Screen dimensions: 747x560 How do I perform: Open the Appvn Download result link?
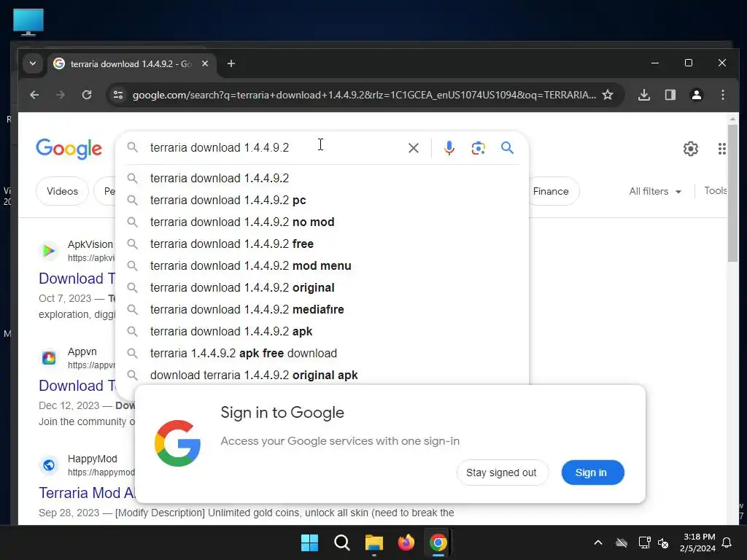[77, 385]
